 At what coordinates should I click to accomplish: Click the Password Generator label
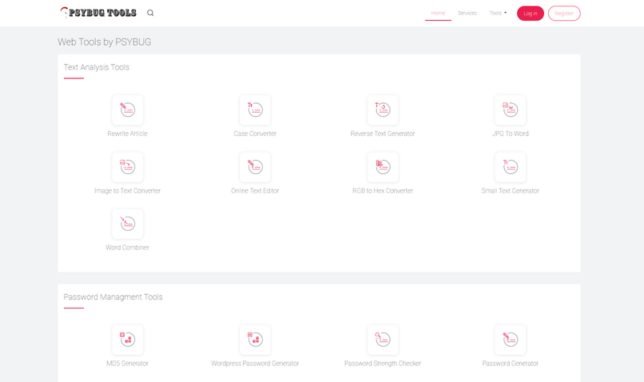pyautogui.click(x=511, y=363)
